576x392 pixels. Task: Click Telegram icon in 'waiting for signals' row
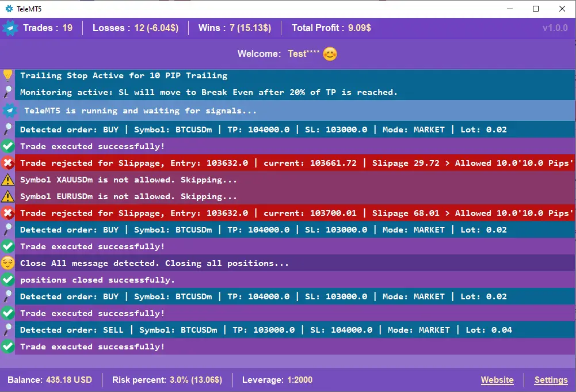coord(9,111)
